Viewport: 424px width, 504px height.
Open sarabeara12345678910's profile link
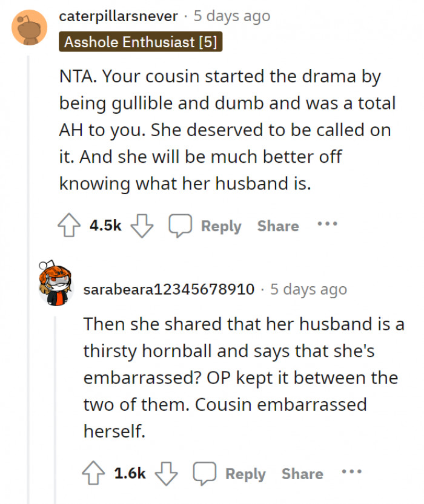pos(170,289)
